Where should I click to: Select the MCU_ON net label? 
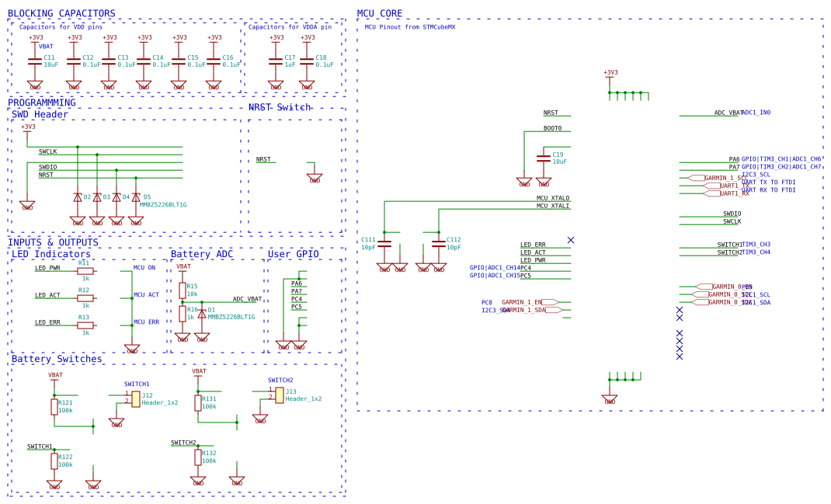(144, 268)
